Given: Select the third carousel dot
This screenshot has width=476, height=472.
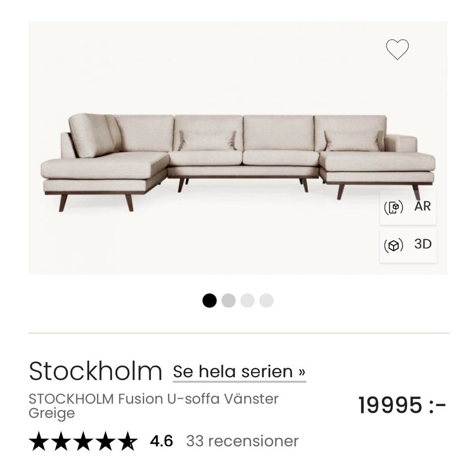Looking at the screenshot, I should pyautogui.click(x=247, y=300).
